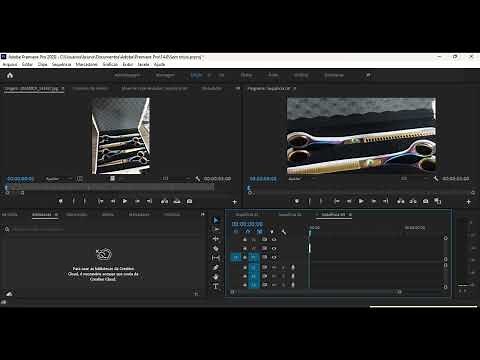
Task: Switch to Efeitos panel tab
Action: [108, 214]
